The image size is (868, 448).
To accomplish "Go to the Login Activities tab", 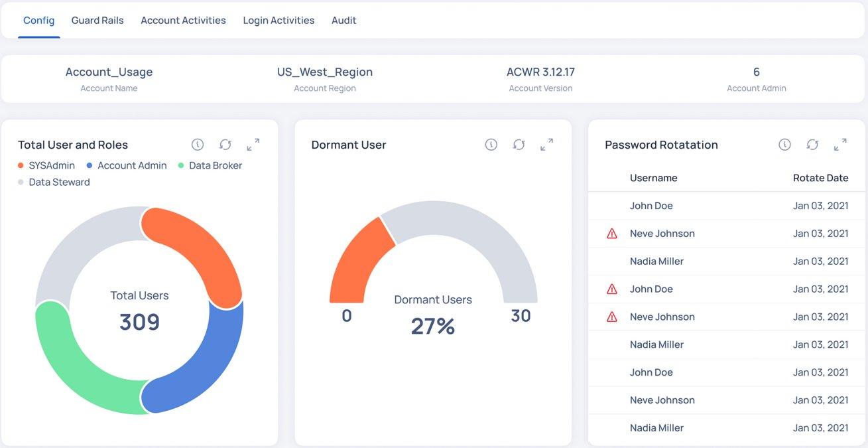I will tap(279, 21).
